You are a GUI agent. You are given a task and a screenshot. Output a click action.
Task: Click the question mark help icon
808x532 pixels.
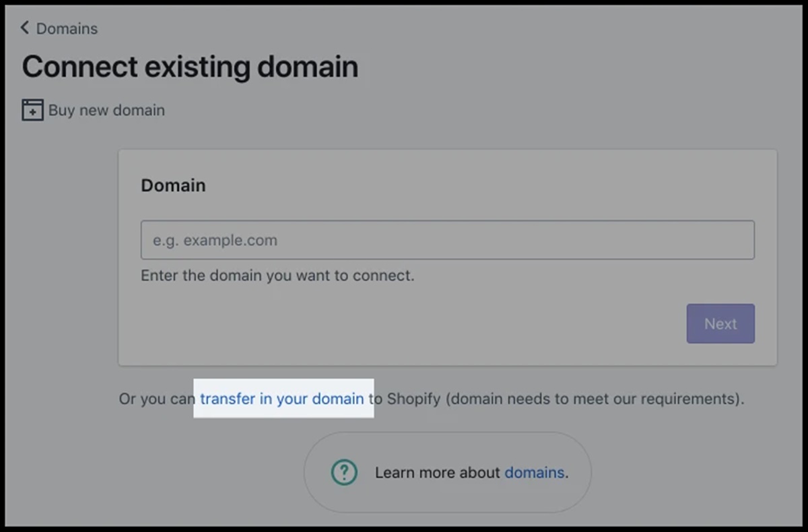tap(344, 473)
